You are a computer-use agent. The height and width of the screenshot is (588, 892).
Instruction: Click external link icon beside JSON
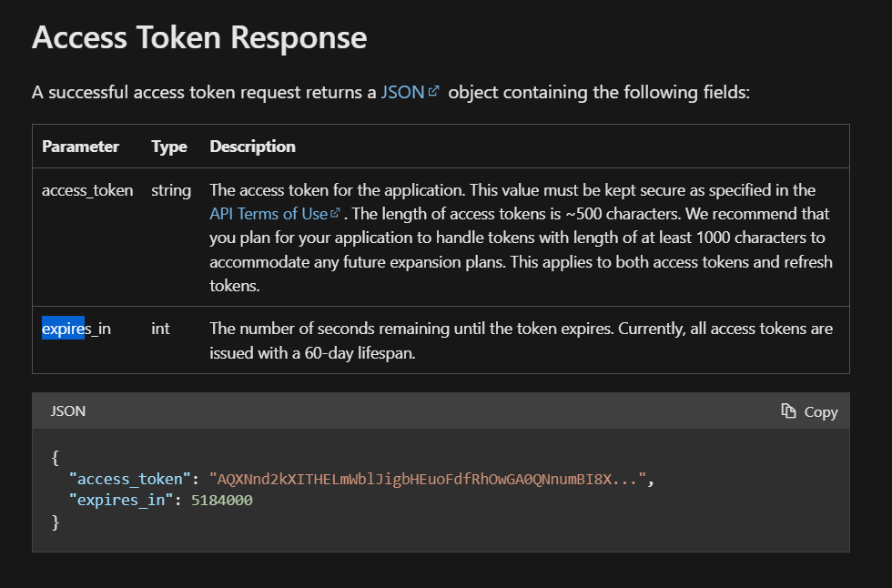[x=433, y=91]
